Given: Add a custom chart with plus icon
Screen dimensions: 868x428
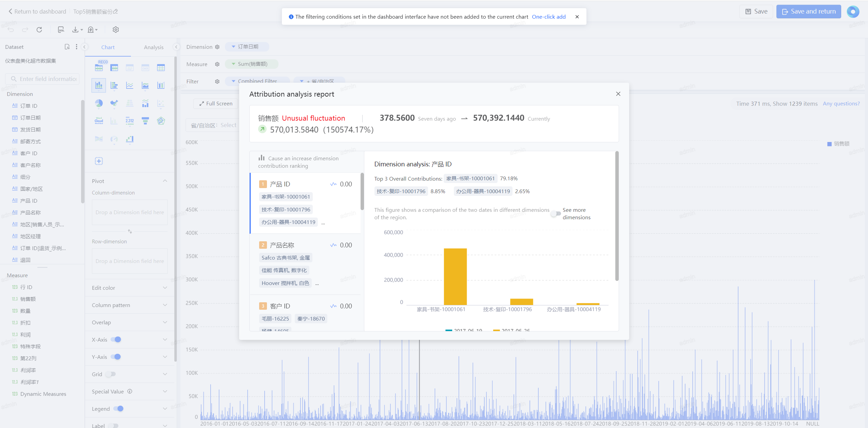Looking at the screenshot, I should pyautogui.click(x=99, y=161).
